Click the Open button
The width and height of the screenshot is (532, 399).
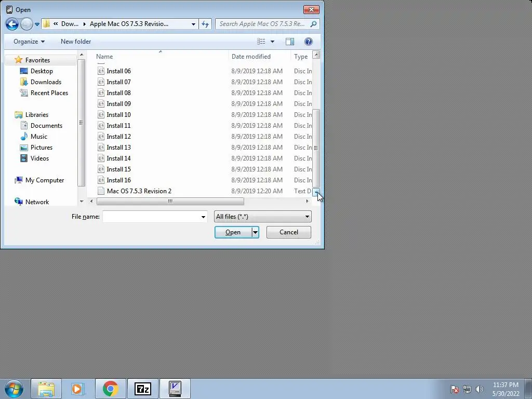(233, 232)
